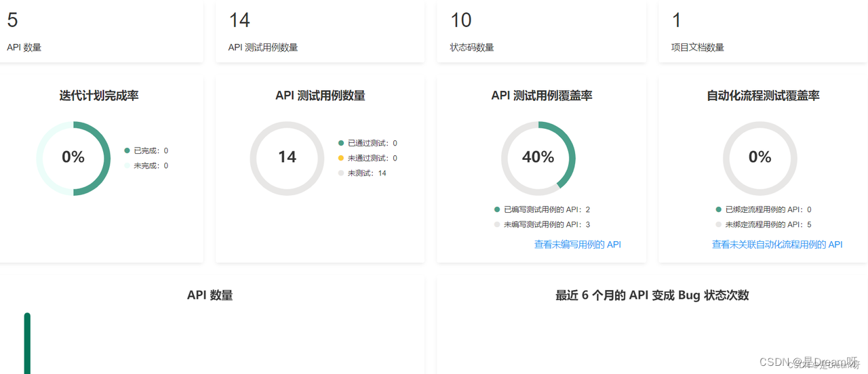The image size is (868, 374).
Task: Click the green legend dot for 已编写测试用例的 API
Action: 497,209
